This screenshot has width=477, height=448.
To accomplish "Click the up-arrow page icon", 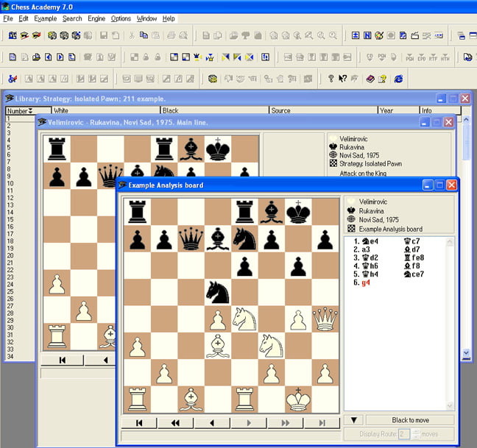I will pyautogui.click(x=72, y=57).
